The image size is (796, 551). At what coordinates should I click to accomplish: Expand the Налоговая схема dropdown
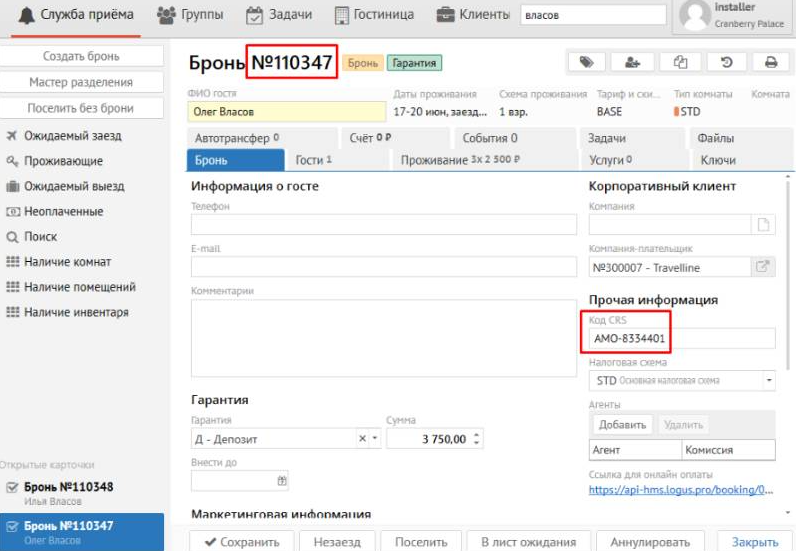tap(768, 381)
